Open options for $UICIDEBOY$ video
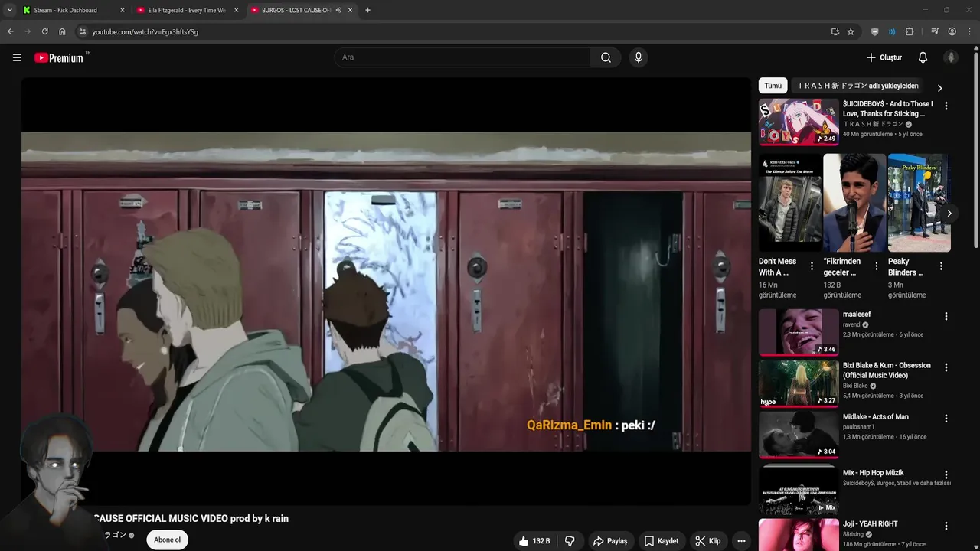980x551 pixels. coord(946,106)
